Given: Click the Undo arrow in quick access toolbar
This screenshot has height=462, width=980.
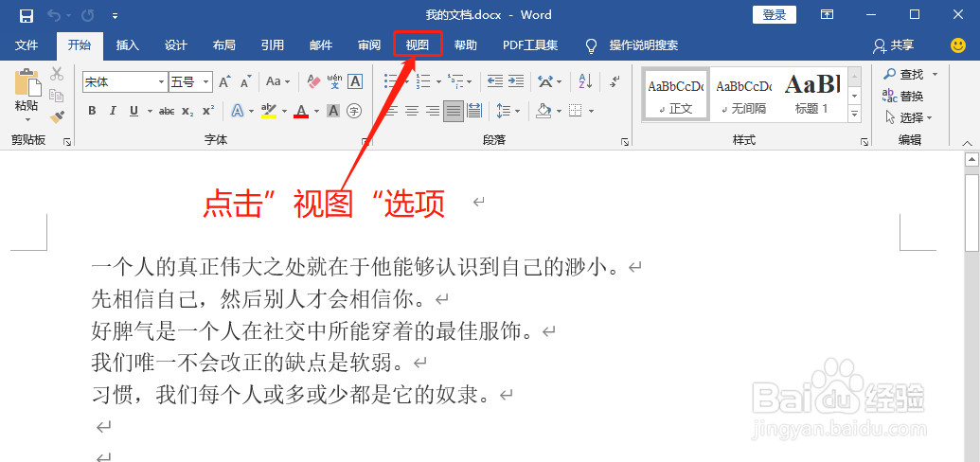Looking at the screenshot, I should 54,15.
